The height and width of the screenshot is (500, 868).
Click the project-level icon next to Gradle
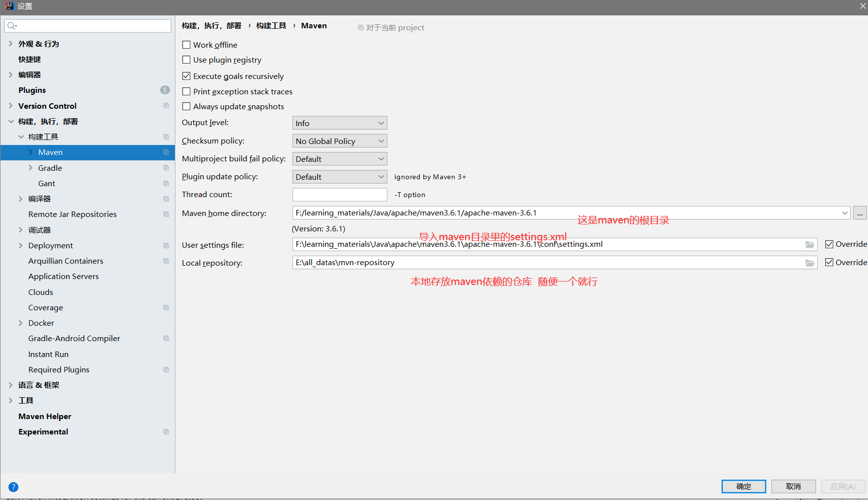coord(166,168)
